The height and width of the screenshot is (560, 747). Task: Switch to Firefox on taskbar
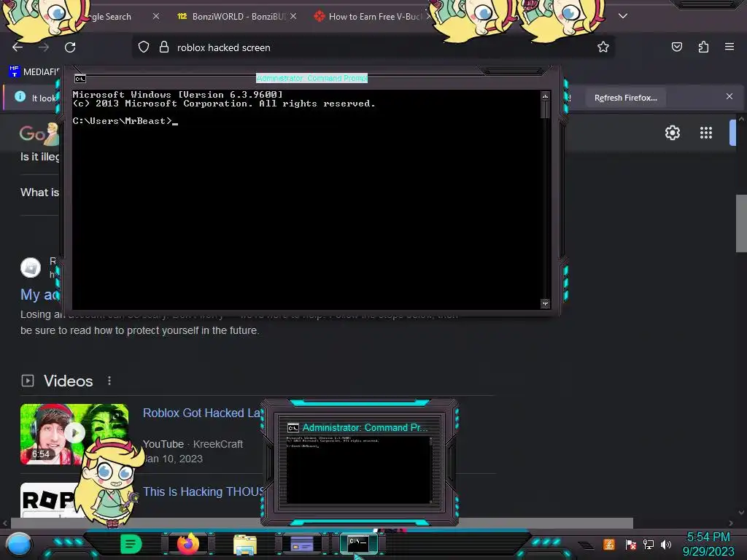pyautogui.click(x=188, y=544)
